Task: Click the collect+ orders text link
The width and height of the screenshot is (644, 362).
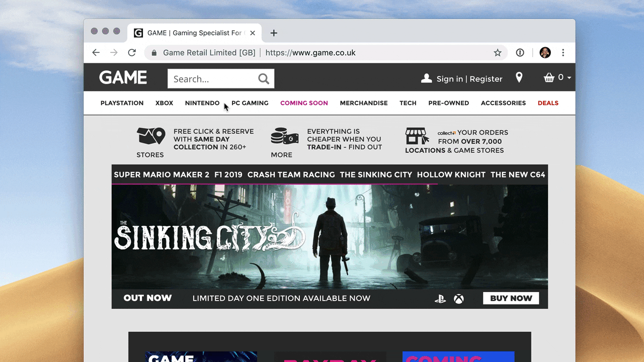Action: [x=457, y=141]
